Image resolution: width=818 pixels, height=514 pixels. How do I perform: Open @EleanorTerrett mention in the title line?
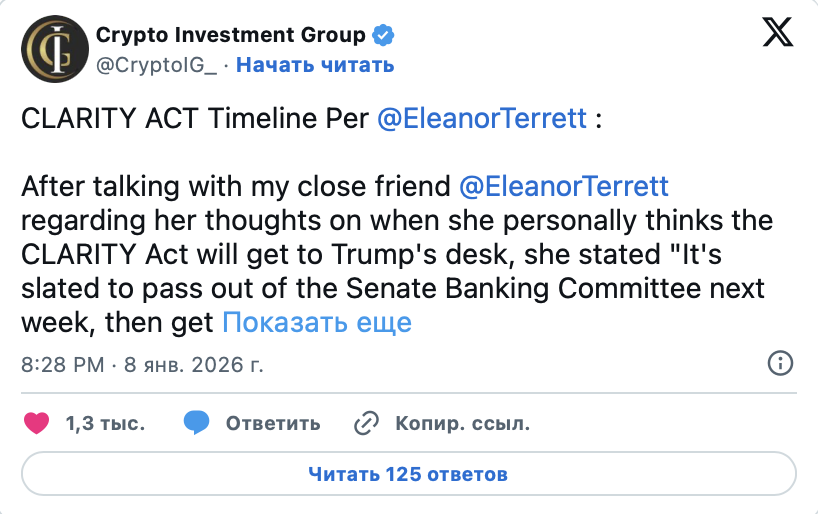point(481,119)
